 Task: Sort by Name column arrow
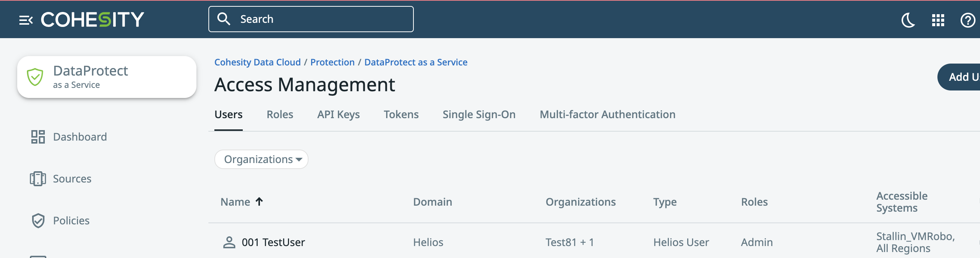tap(259, 202)
